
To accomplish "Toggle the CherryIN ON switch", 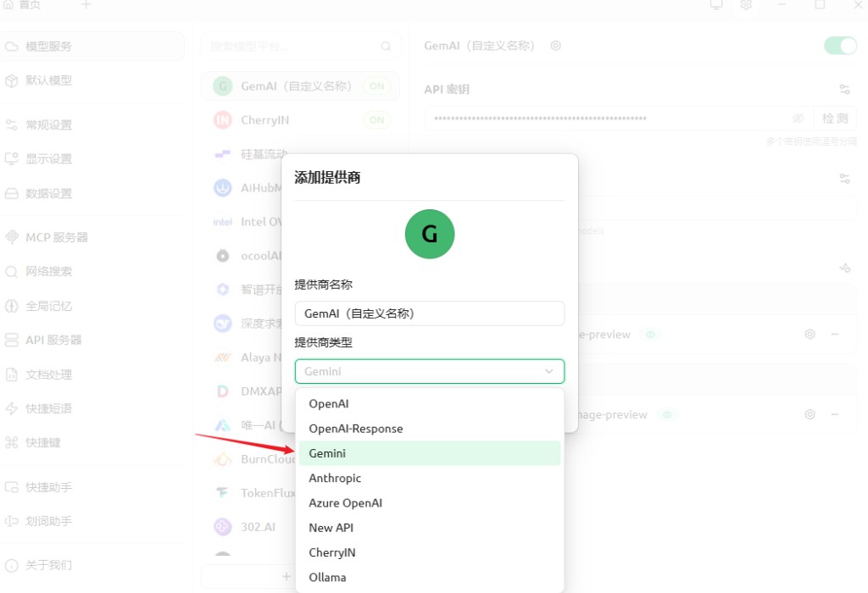I will 376,119.
